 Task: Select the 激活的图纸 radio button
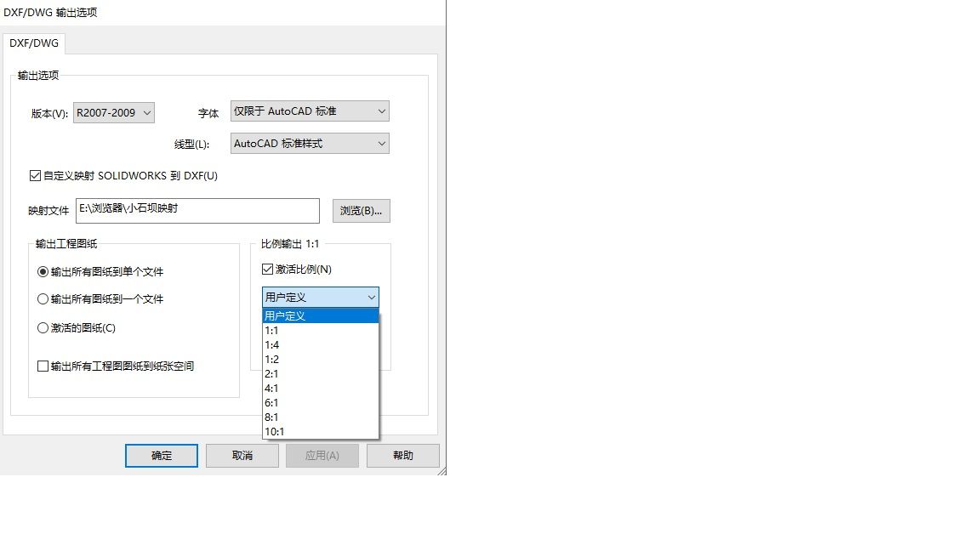(43, 328)
